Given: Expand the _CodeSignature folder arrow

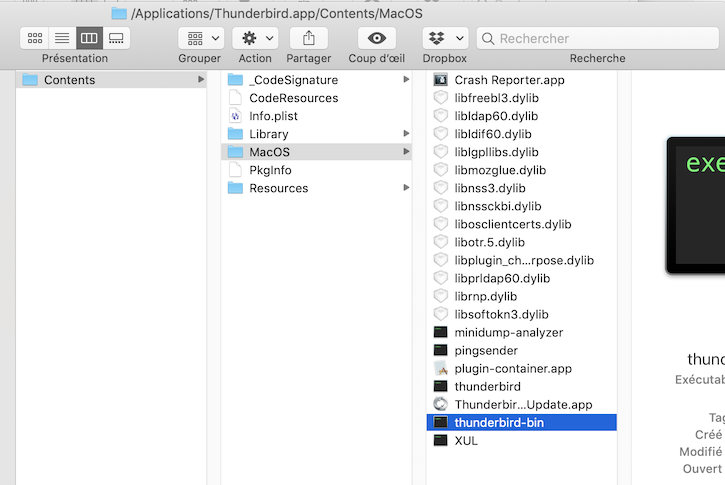Looking at the screenshot, I should 406,80.
